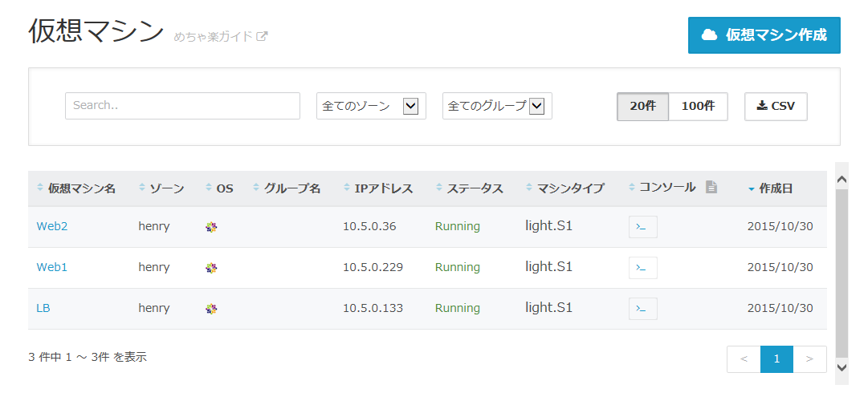Open the Web2 virtual machine link
This screenshot has height=397, width=868.
point(52,226)
